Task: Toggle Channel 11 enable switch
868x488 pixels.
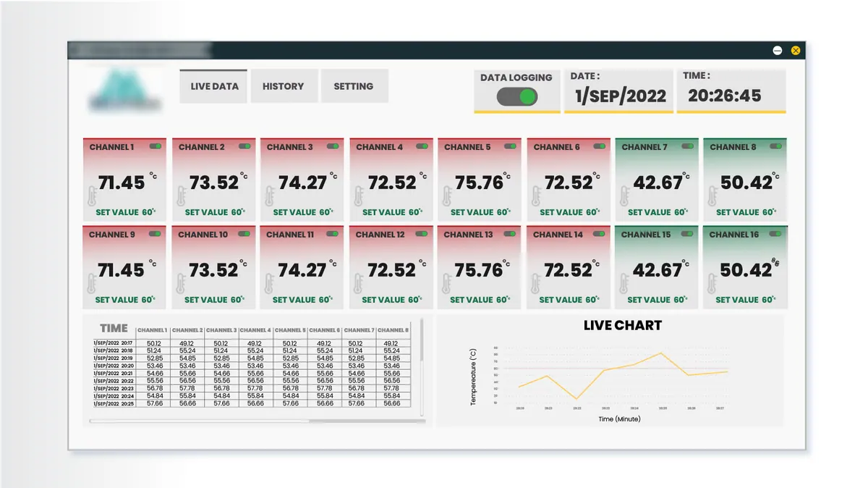Action: tap(333, 234)
